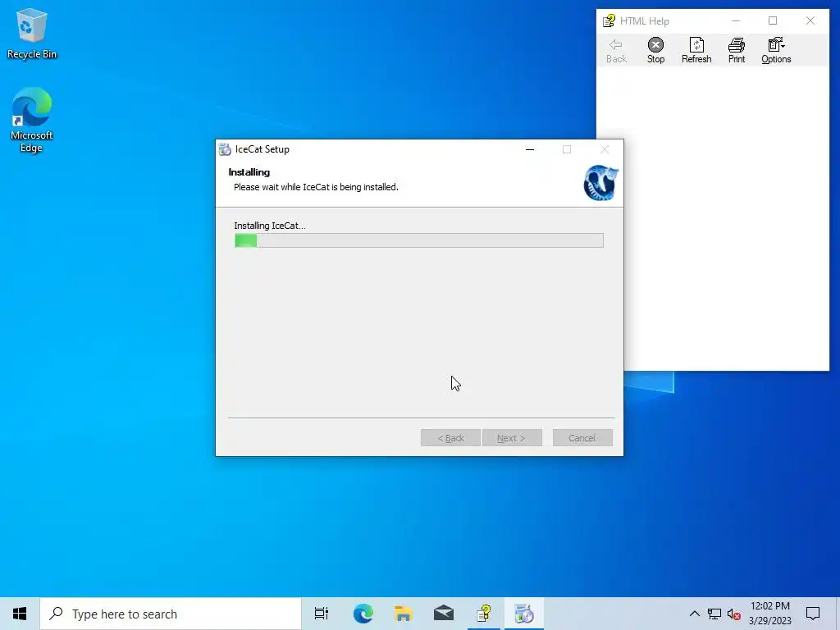Open the Mail app on taskbar
Image resolution: width=840 pixels, height=630 pixels.
tap(444, 614)
